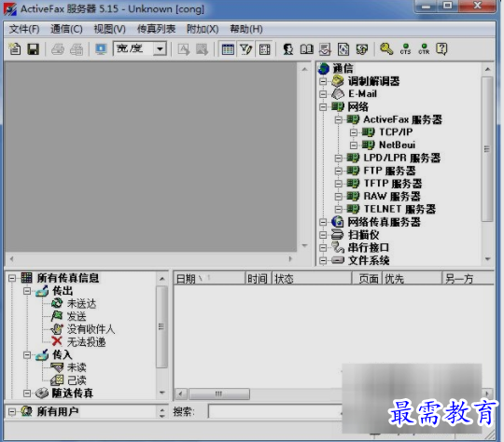Open the phone book toolbar icon
The image size is (504, 442).
coord(307,49)
